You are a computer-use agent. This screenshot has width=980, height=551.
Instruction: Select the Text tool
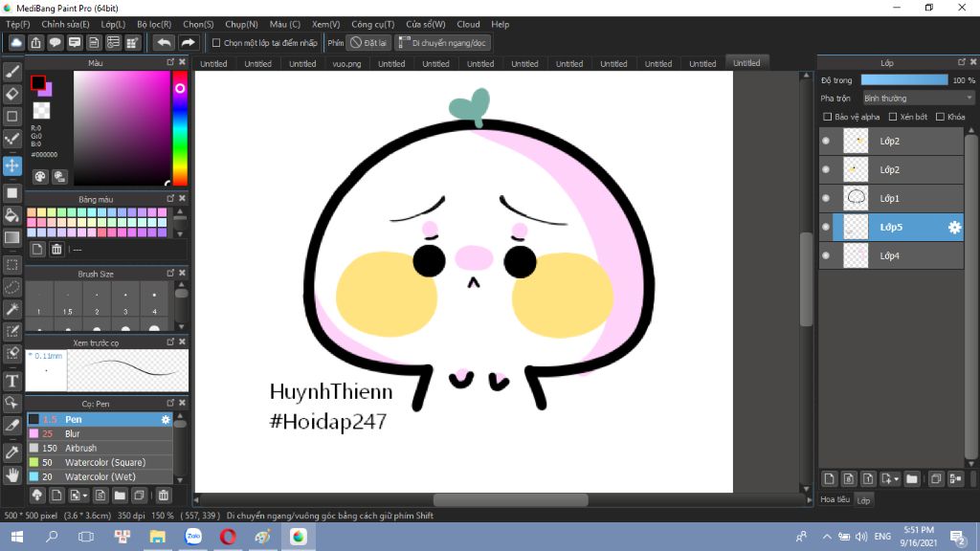click(11, 381)
